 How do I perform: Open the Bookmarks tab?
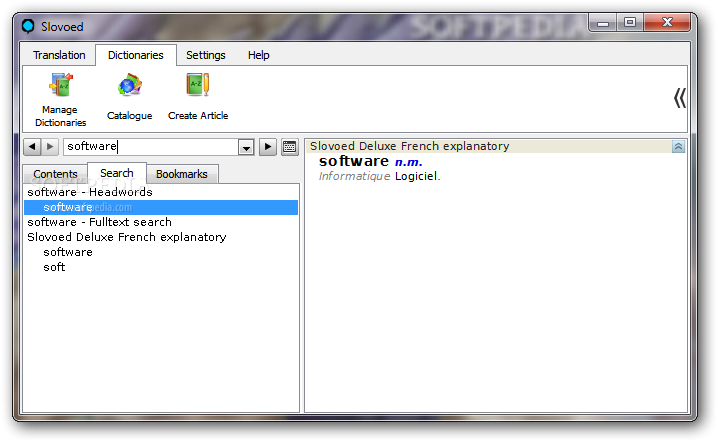click(x=182, y=174)
